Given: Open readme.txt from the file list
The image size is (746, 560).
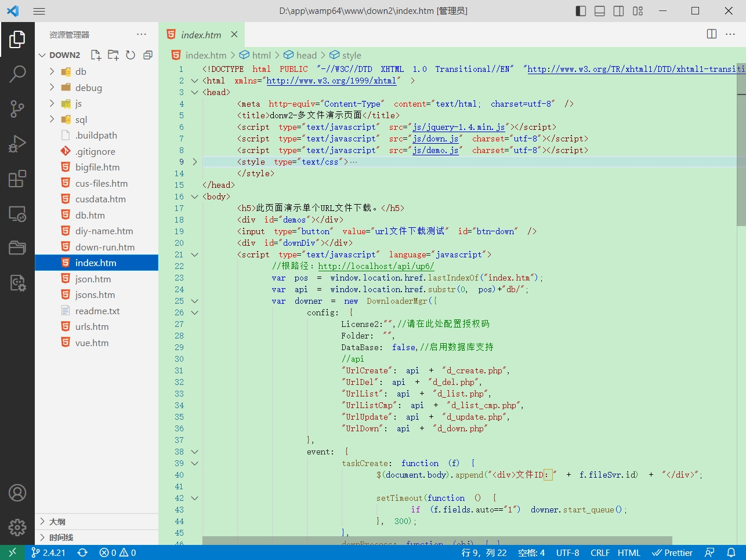Looking at the screenshot, I should (x=97, y=311).
